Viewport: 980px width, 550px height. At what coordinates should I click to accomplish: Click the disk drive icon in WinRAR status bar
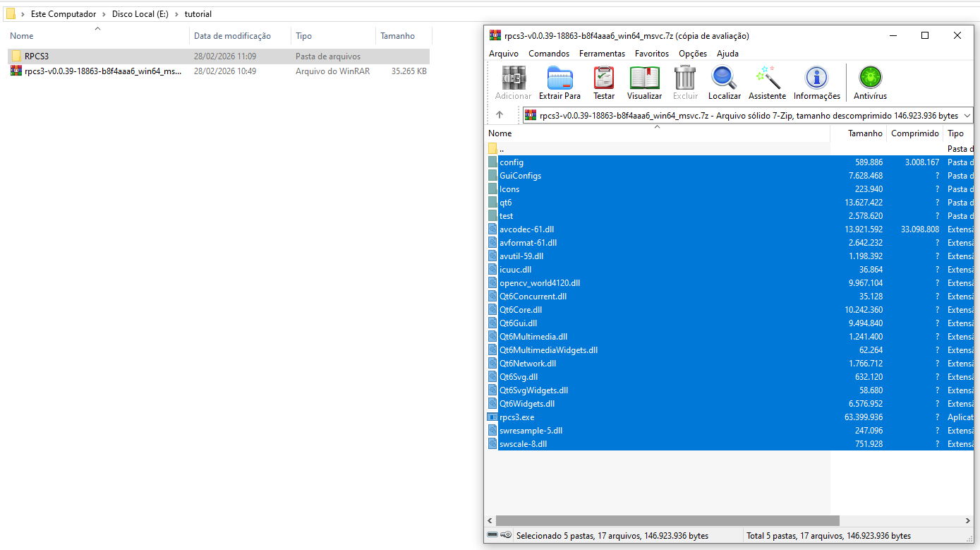(x=492, y=535)
